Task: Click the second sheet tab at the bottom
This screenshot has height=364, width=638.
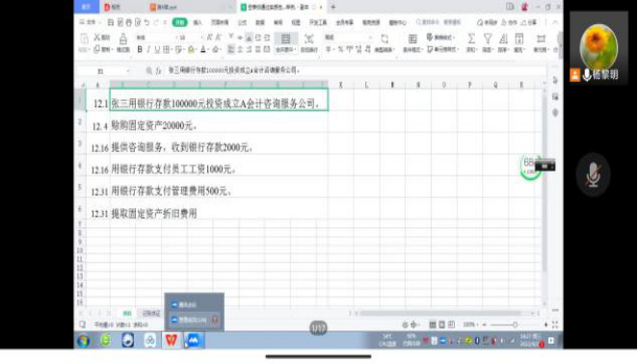Action: tap(151, 313)
